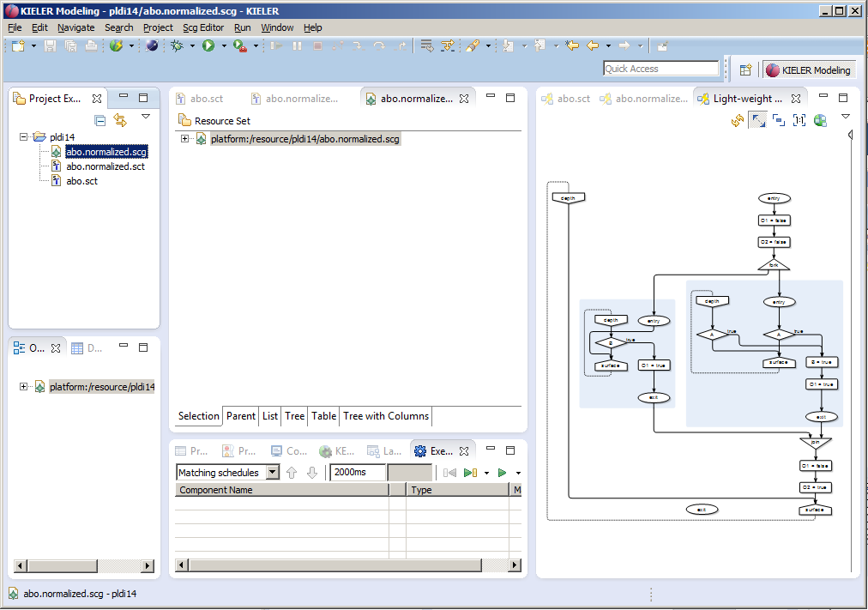Open the Matching schedules dropdown
Image resolution: width=868 pixels, height=610 pixels.
click(x=273, y=473)
